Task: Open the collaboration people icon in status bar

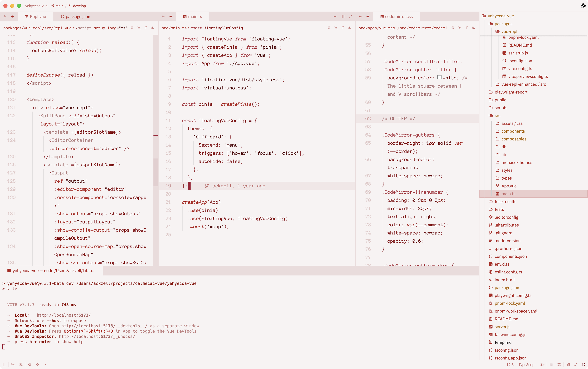Action: pos(21,365)
